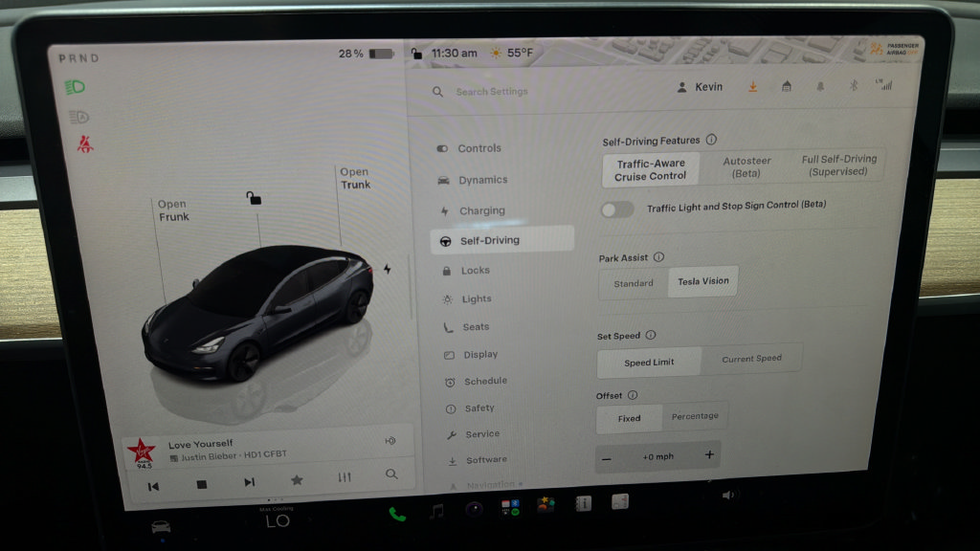Choose Percentage offset
Screen dimensions: 980x551
coord(695,415)
